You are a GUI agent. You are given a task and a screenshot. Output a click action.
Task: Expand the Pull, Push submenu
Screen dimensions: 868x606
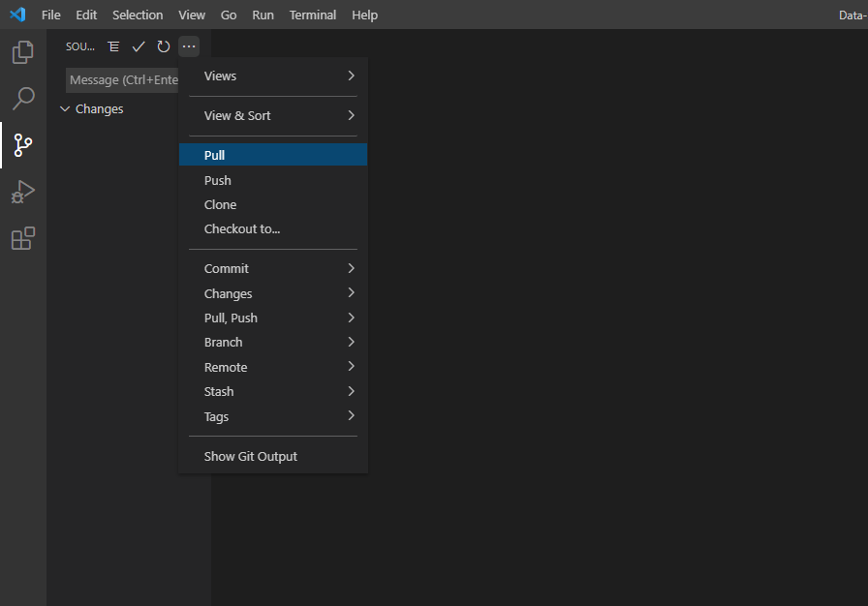pyautogui.click(x=273, y=318)
